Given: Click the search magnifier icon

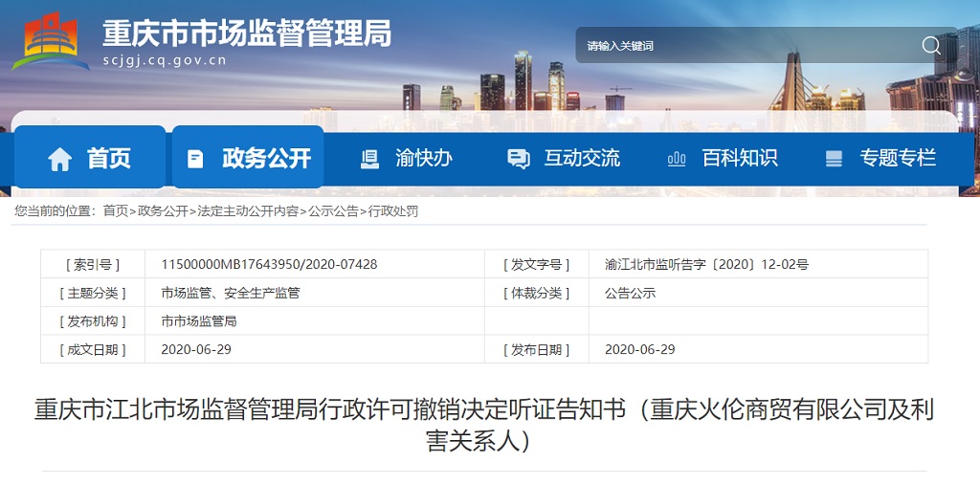Looking at the screenshot, I should (x=931, y=46).
